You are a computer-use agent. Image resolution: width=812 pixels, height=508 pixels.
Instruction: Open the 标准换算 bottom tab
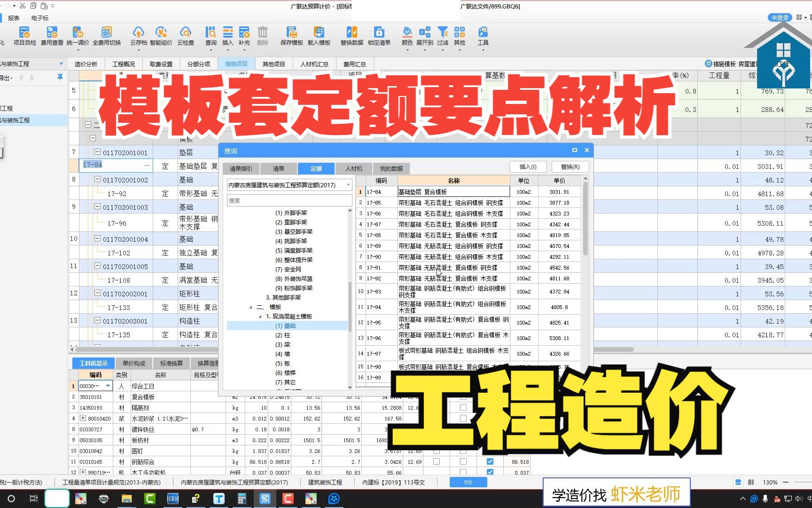[x=172, y=363]
